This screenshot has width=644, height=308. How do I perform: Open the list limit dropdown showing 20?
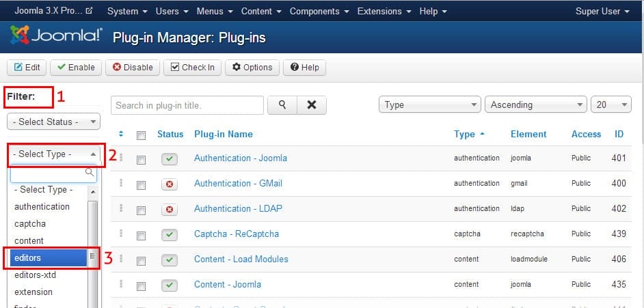pos(611,105)
